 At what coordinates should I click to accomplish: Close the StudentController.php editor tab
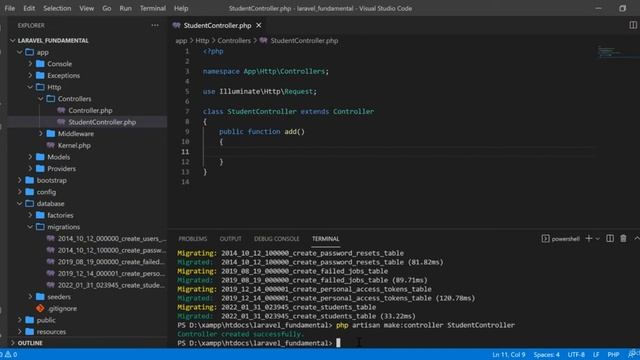259,25
